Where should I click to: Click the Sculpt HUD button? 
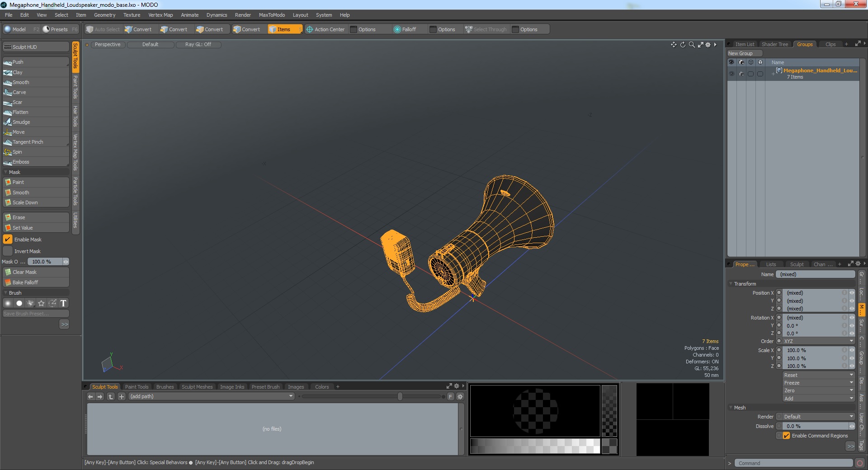pos(36,47)
